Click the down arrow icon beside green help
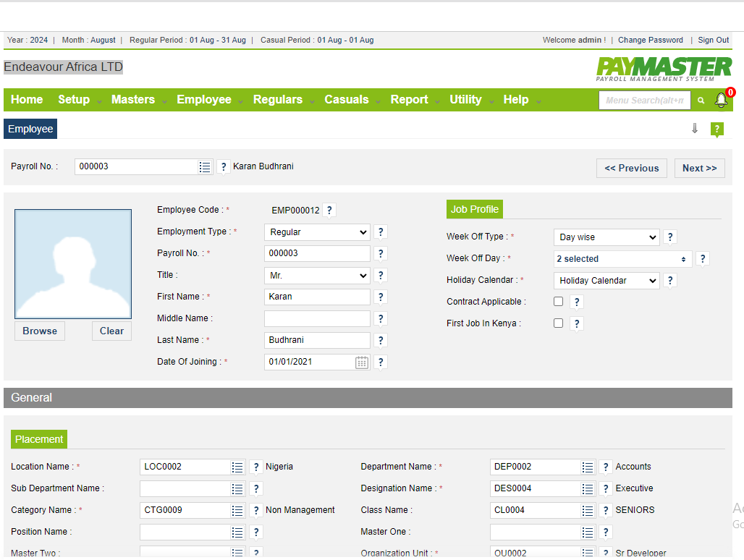The image size is (744, 560). [695, 129]
